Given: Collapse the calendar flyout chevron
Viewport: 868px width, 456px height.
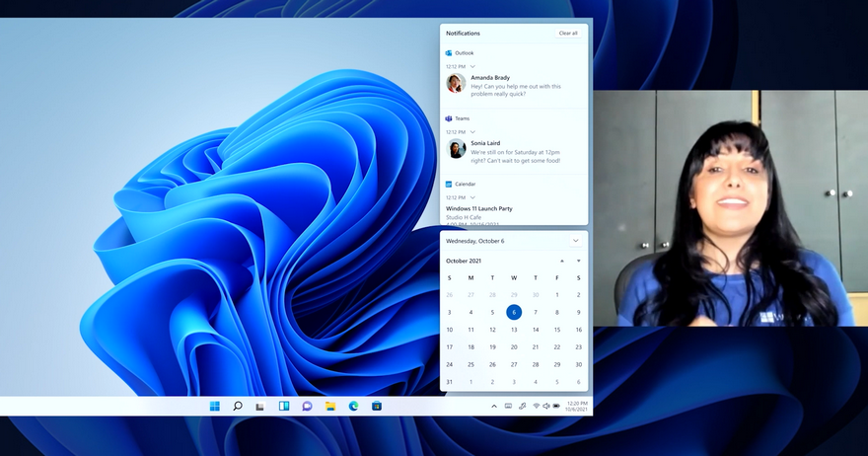Looking at the screenshot, I should [x=576, y=241].
